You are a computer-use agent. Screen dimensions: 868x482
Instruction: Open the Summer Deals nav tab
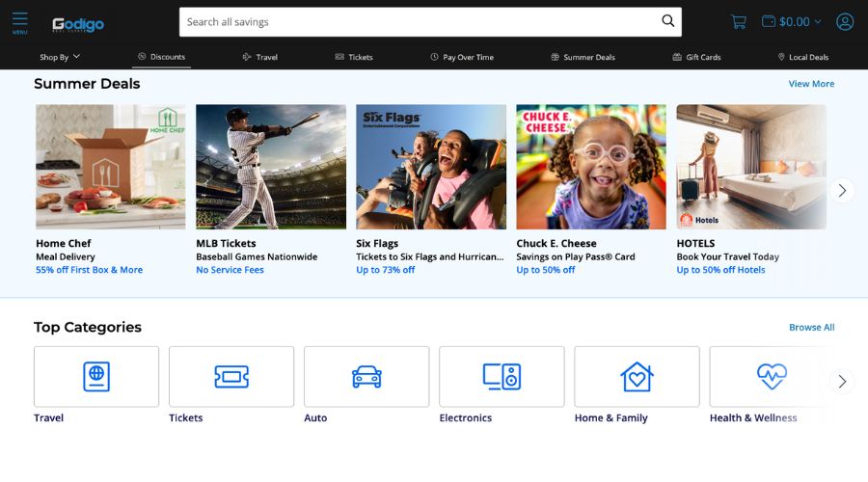point(583,57)
